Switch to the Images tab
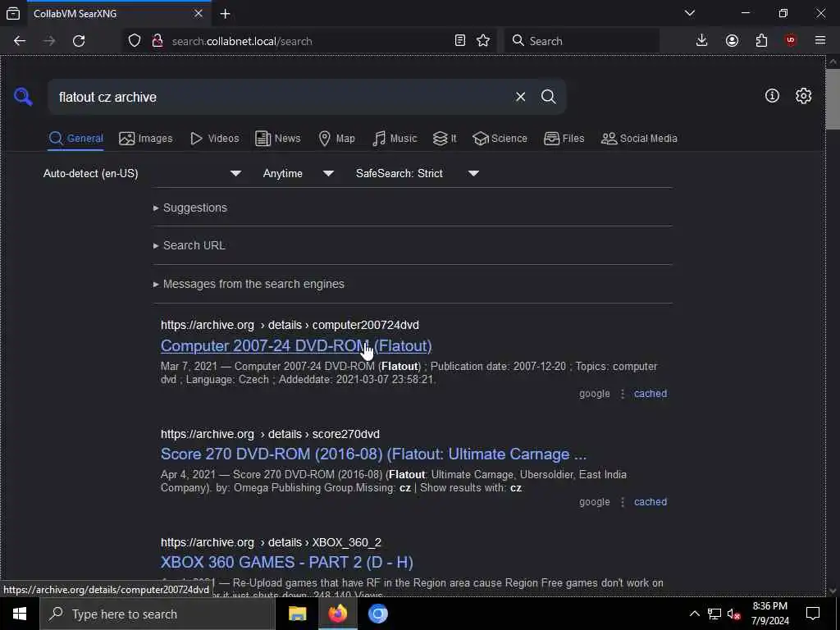 click(146, 138)
